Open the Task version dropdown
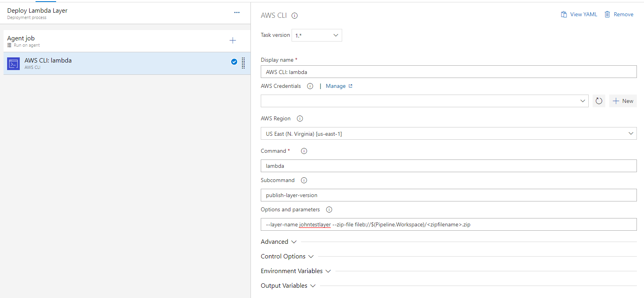 317,35
